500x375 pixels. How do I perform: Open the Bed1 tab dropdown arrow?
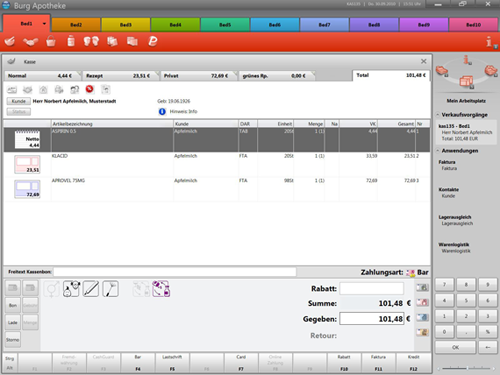coord(44,24)
